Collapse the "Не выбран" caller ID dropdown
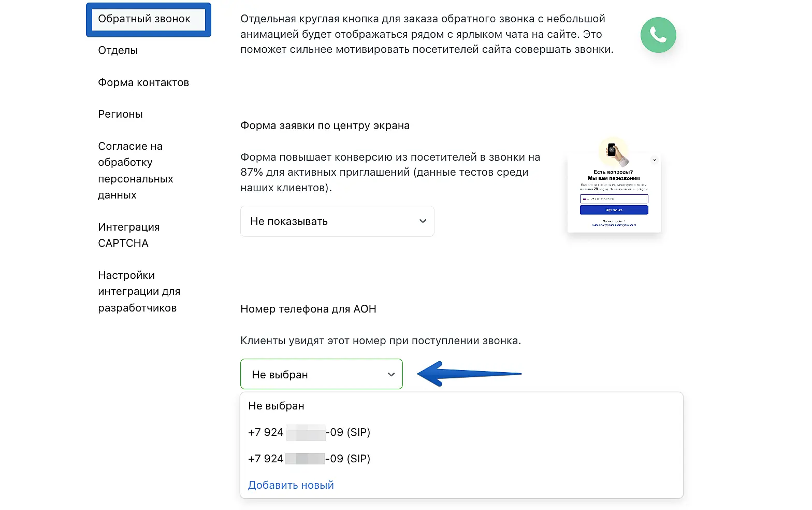The height and width of the screenshot is (510, 812). pyautogui.click(x=321, y=374)
